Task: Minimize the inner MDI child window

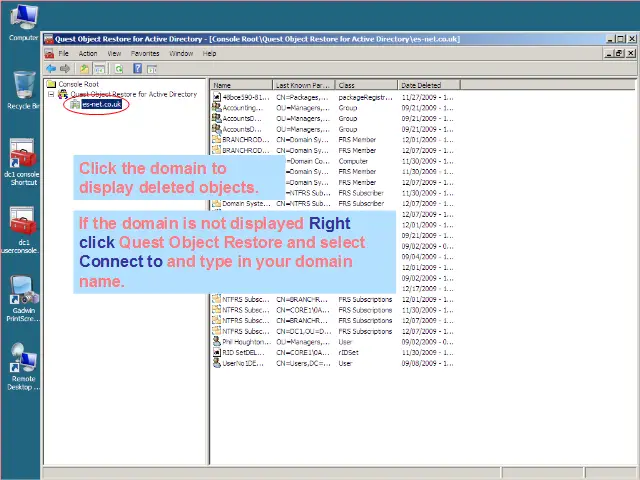Action: pyautogui.click(x=609, y=53)
